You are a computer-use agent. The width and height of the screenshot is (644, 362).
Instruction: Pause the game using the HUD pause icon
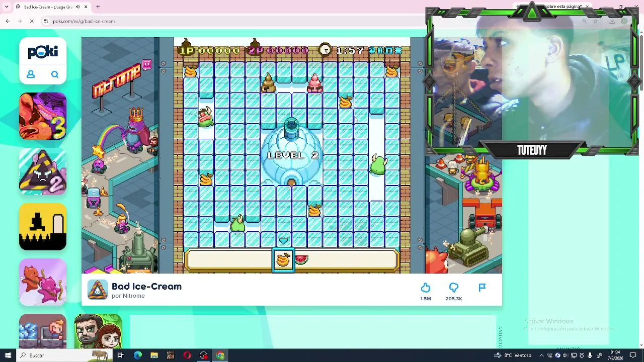(x=380, y=50)
